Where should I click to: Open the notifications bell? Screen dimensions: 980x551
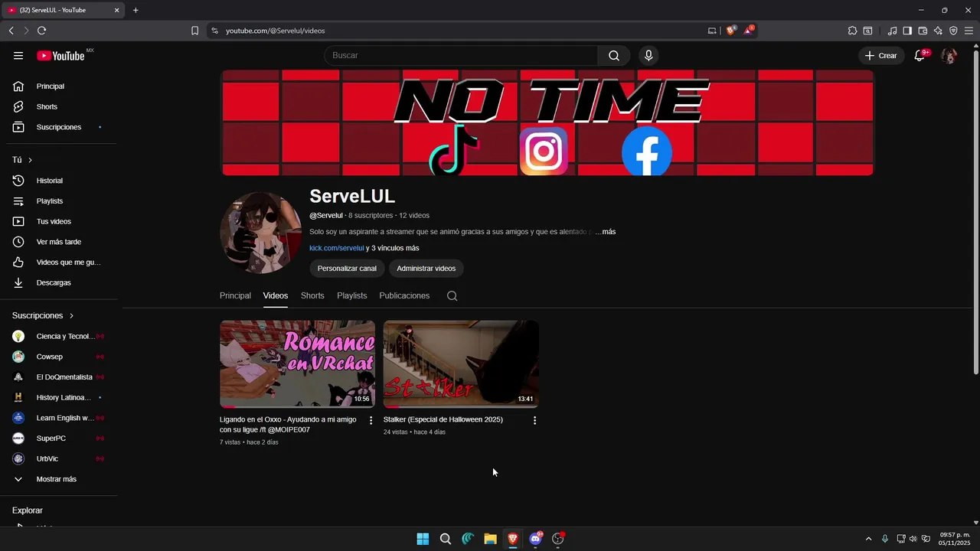(x=920, y=55)
